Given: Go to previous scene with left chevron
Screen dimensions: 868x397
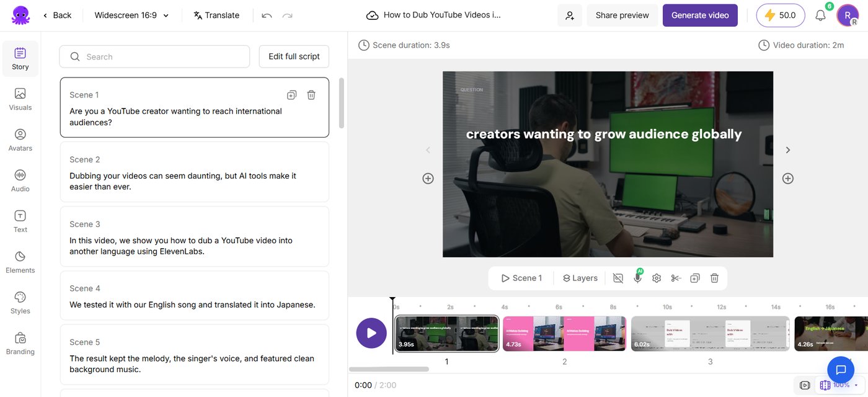Looking at the screenshot, I should click(x=428, y=150).
